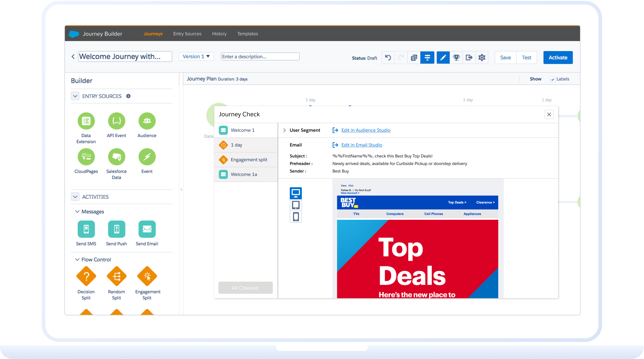Switch preview to mobile phone icon
The image size is (644, 359).
296,217
